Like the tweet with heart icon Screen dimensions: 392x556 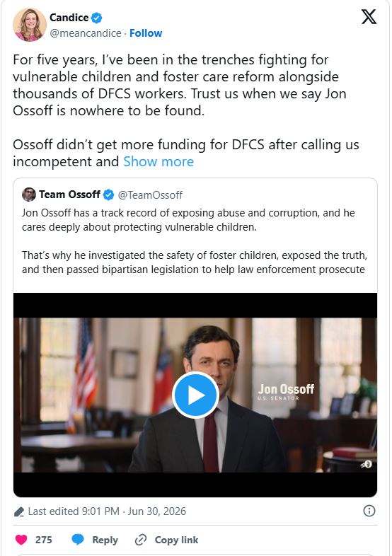point(21,540)
